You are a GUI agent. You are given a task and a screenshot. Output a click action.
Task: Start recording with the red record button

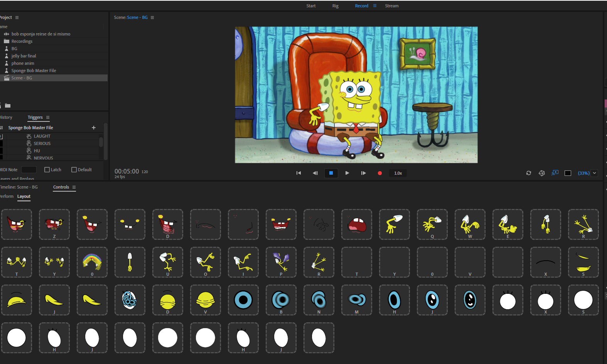click(380, 173)
